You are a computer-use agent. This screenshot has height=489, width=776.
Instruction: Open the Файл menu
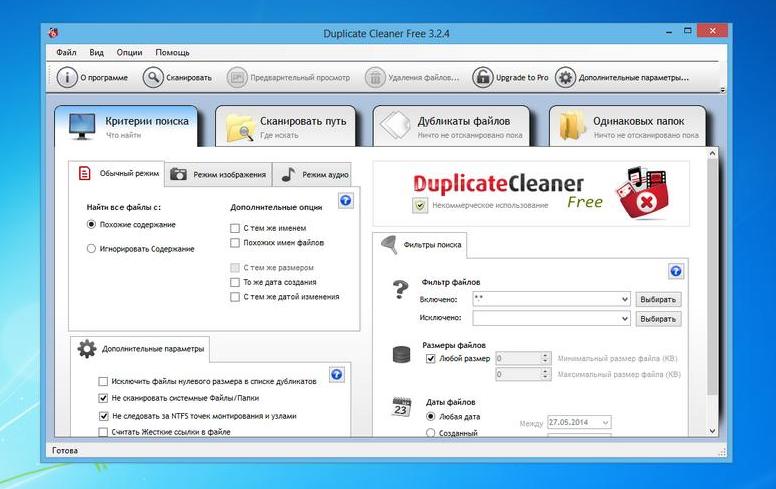(66, 52)
